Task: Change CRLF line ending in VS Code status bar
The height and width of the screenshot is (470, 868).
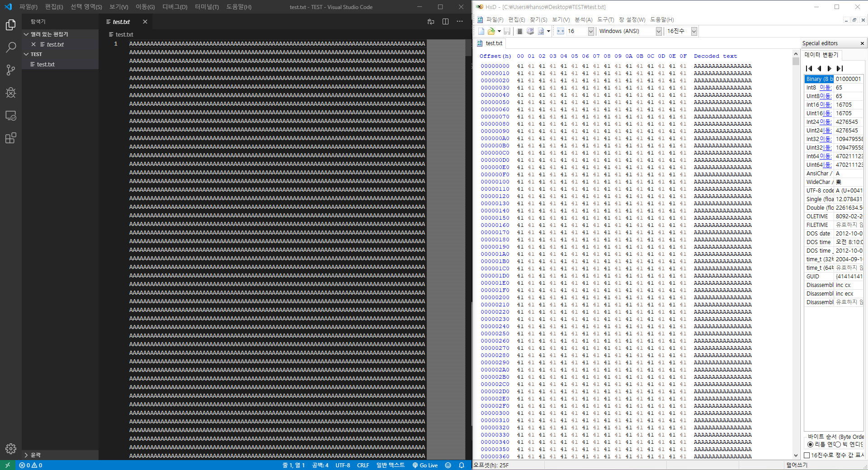Action: click(363, 465)
